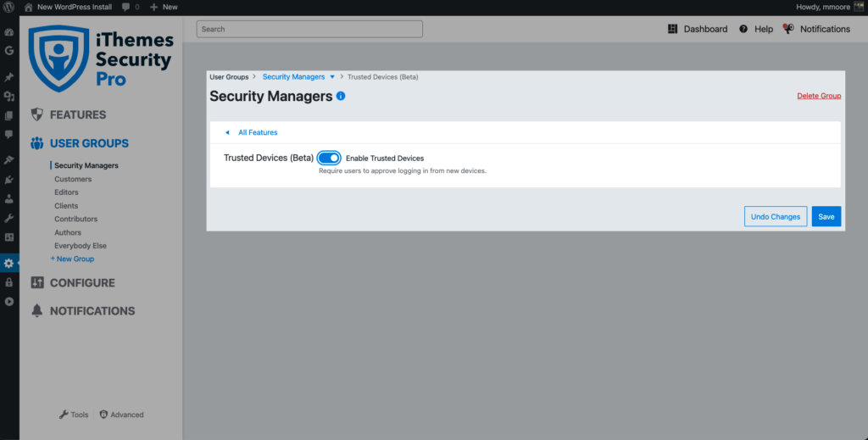Click the Help question mark icon
This screenshot has height=440, width=868.
[743, 29]
